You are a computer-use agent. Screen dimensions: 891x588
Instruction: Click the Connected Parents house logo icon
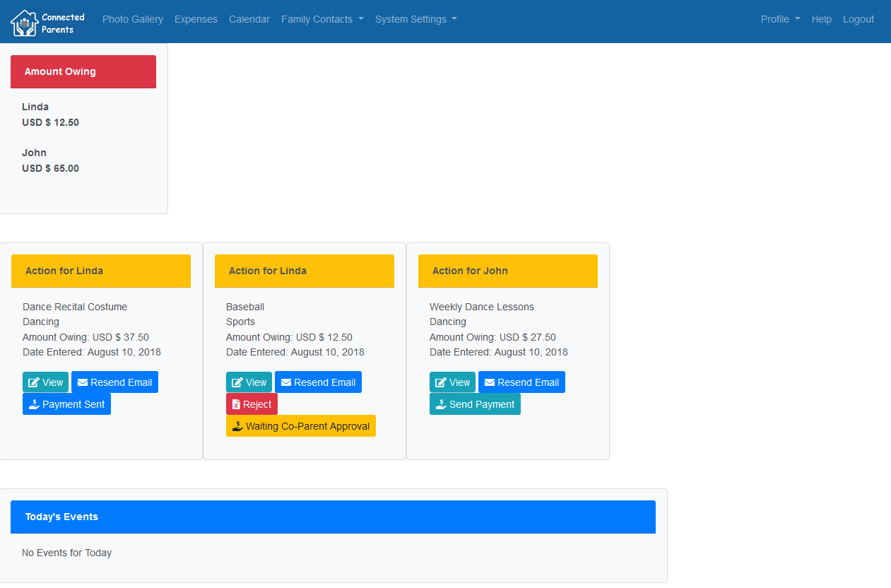[24, 23]
